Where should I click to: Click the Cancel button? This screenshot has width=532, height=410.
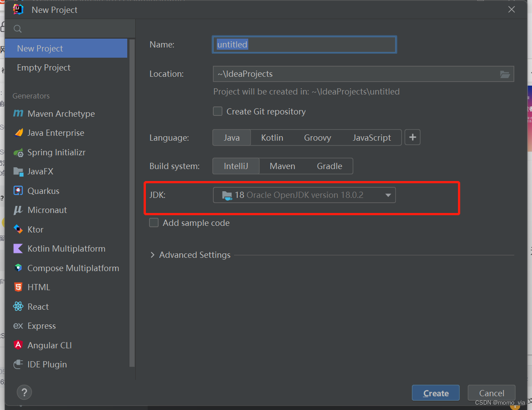coord(492,393)
